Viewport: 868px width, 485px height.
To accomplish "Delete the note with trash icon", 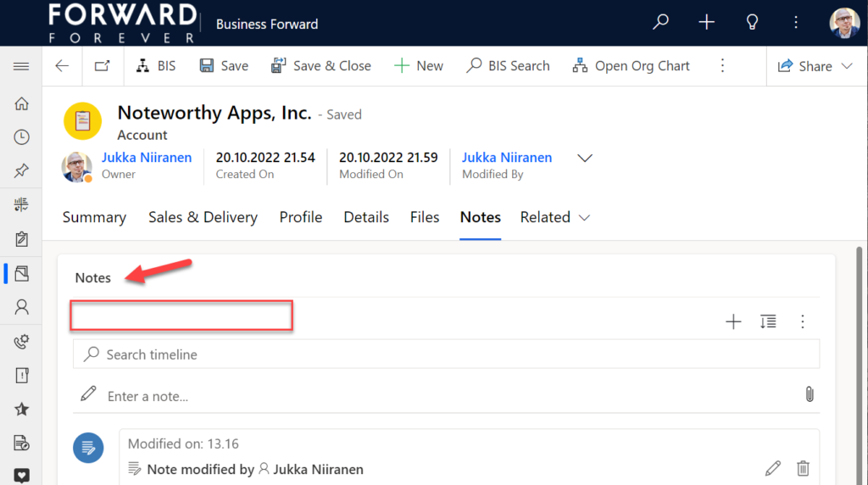I will (803, 468).
